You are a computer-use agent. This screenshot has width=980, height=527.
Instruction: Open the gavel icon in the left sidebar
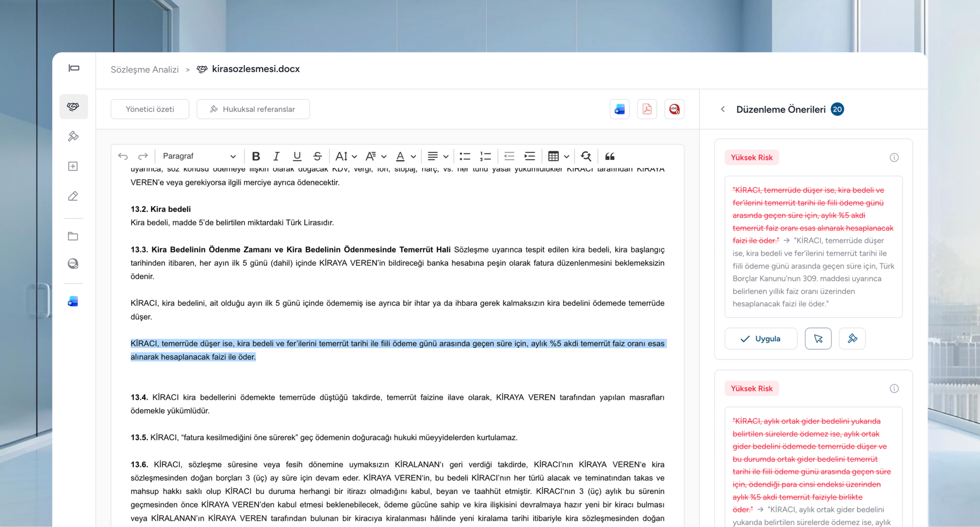pyautogui.click(x=73, y=136)
